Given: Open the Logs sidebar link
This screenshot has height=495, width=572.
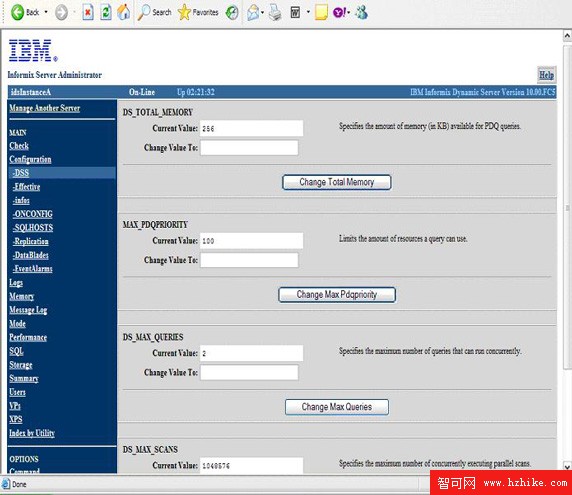Looking at the screenshot, I should click(16, 283).
